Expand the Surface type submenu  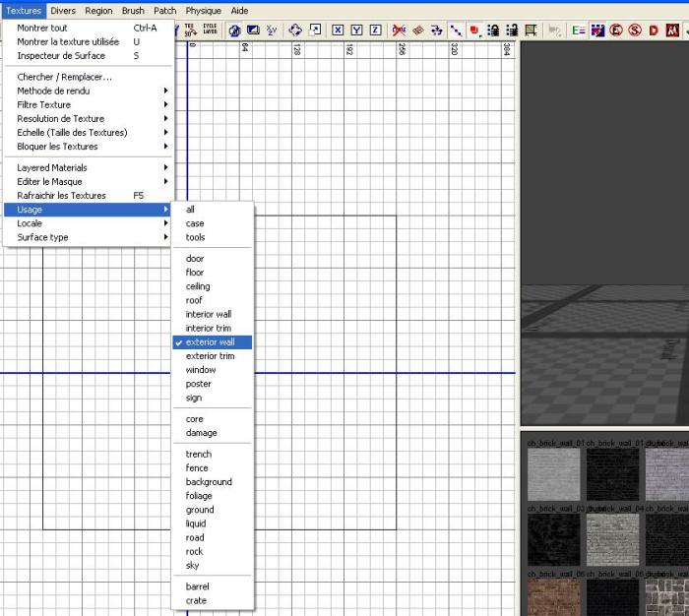point(88,237)
